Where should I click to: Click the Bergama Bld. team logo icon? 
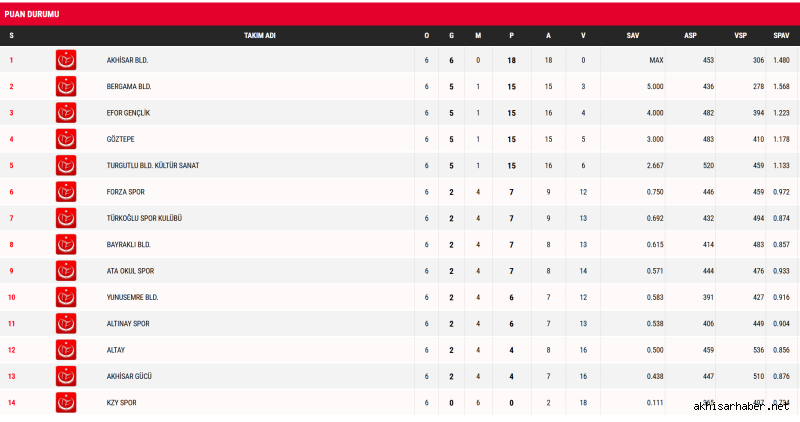[66, 86]
